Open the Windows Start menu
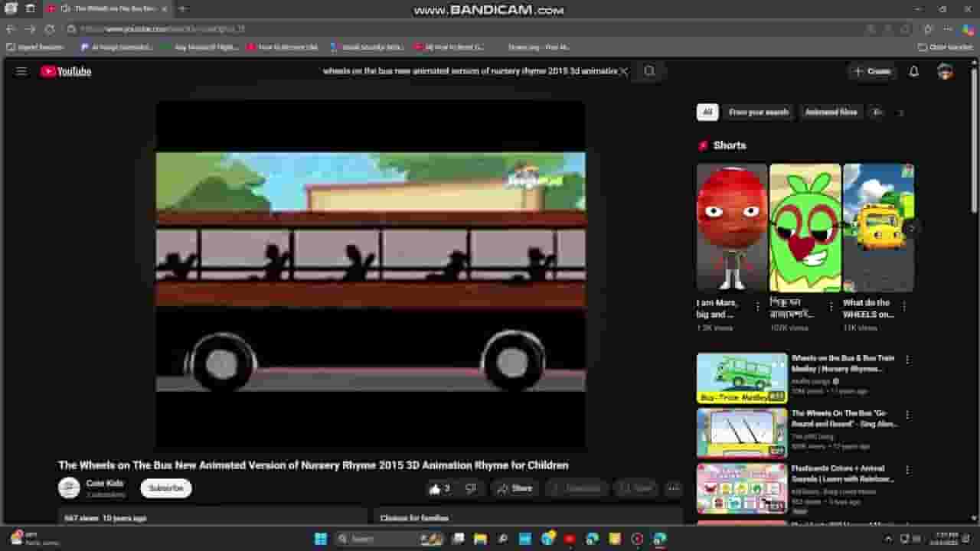980x551 pixels. tap(321, 539)
